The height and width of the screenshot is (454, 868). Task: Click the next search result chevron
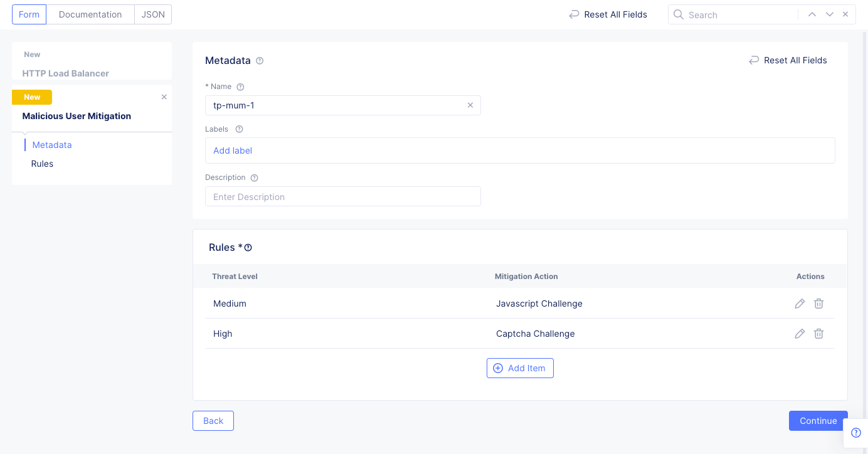tap(828, 14)
